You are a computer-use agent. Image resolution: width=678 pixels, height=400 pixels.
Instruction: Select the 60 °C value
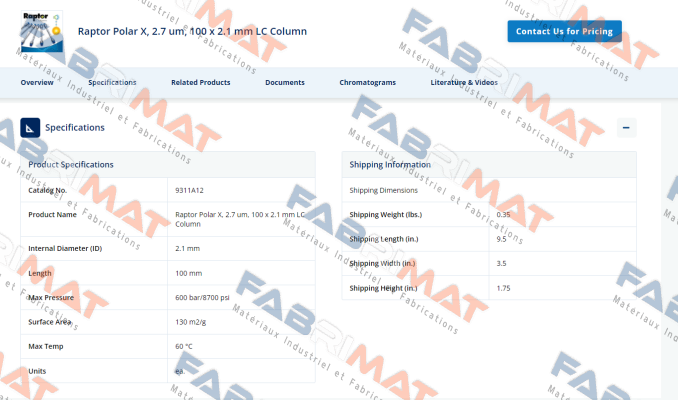point(184,346)
